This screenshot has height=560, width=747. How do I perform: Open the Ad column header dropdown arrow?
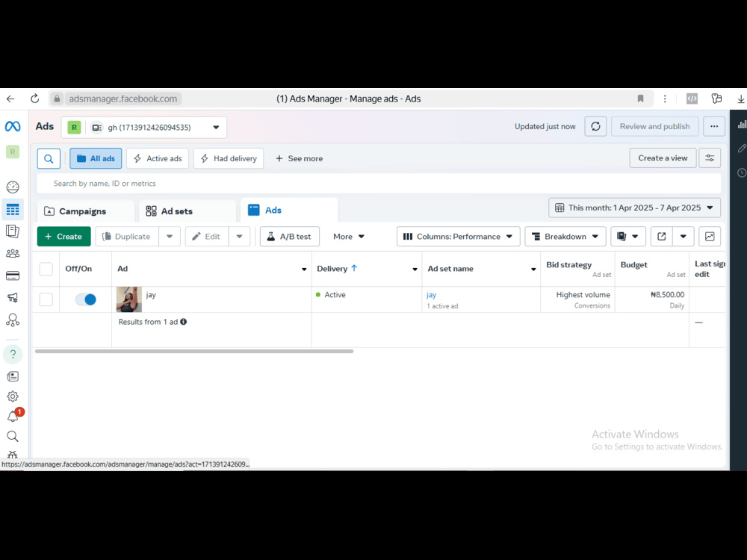(304, 270)
